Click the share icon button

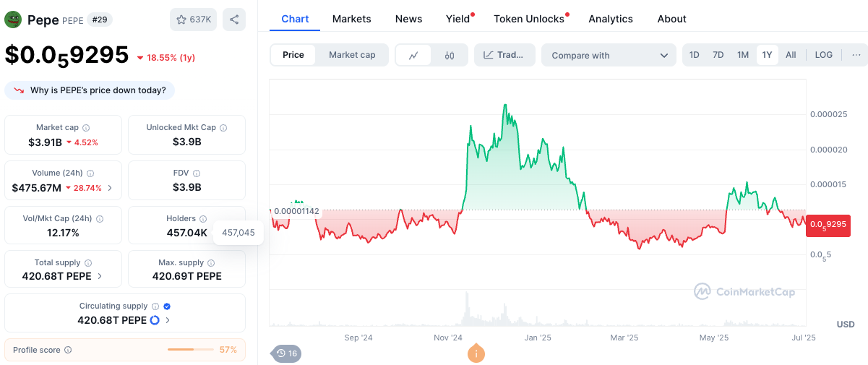233,20
